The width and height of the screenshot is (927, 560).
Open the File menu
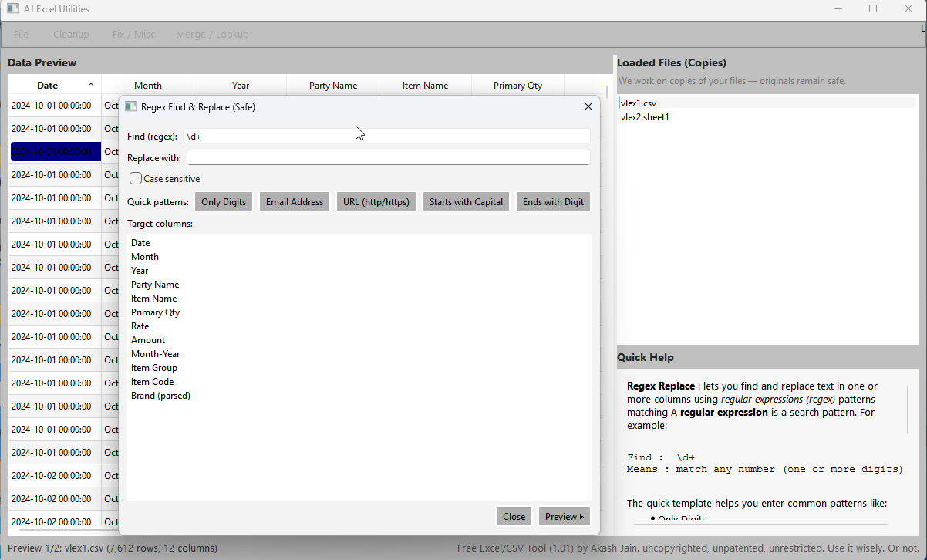[x=20, y=34]
